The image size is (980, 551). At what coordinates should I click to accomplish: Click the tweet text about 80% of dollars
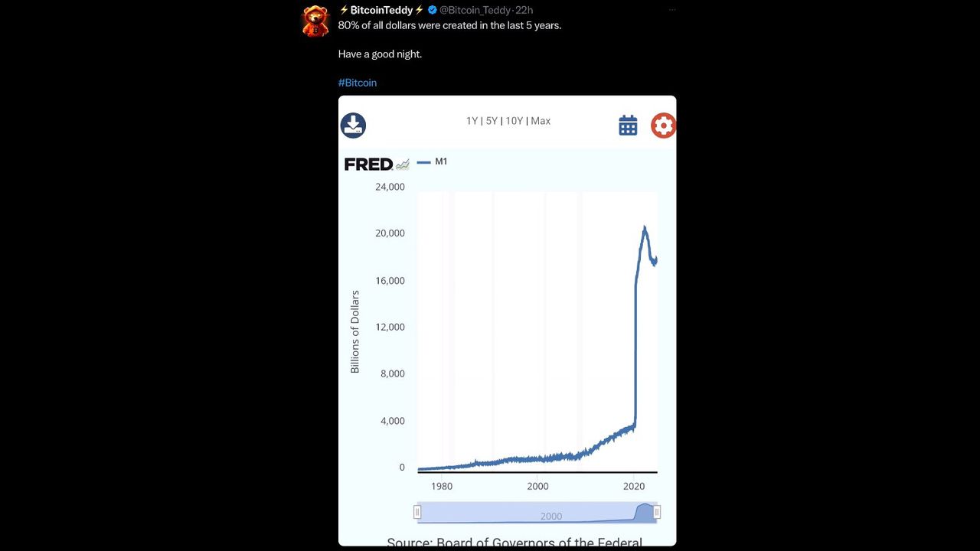tap(449, 25)
